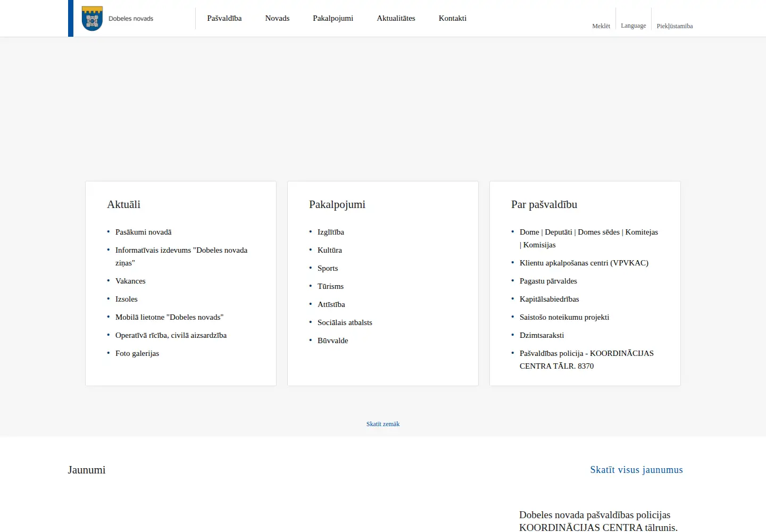
Task: Open Sociālais atbalsts link
Action: (x=345, y=322)
